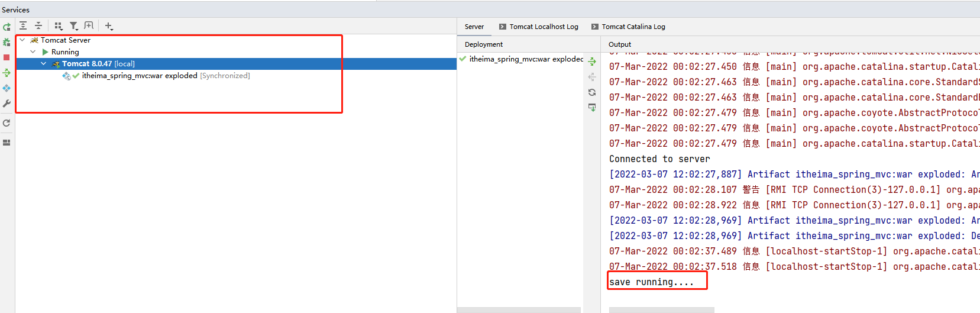Click the [2022-03-07 12:02:27,887] Artifact line
The image size is (980, 313).
tap(794, 175)
